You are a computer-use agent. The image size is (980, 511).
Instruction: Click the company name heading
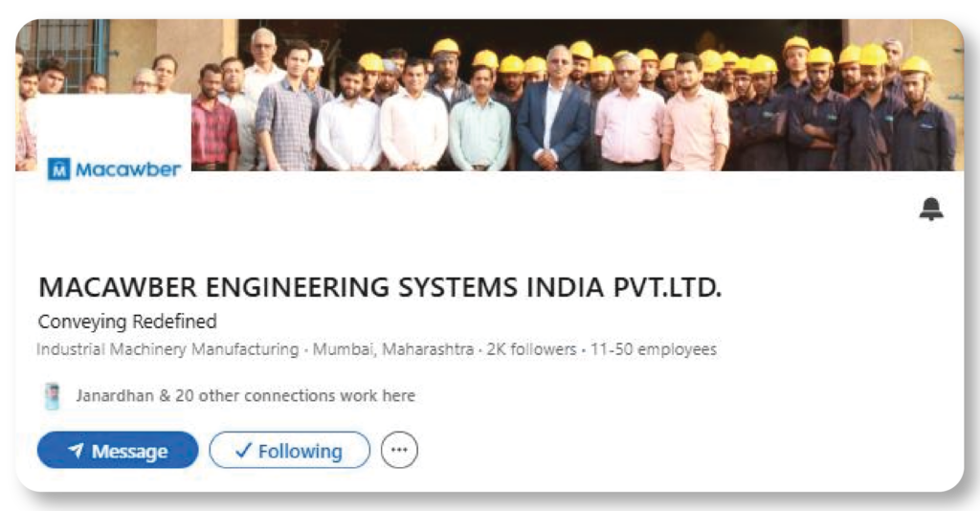[380, 288]
